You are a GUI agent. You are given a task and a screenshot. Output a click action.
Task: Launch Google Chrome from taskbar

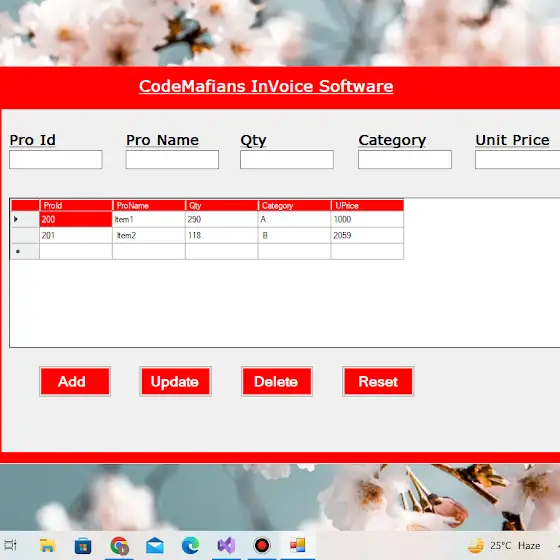coord(119,545)
